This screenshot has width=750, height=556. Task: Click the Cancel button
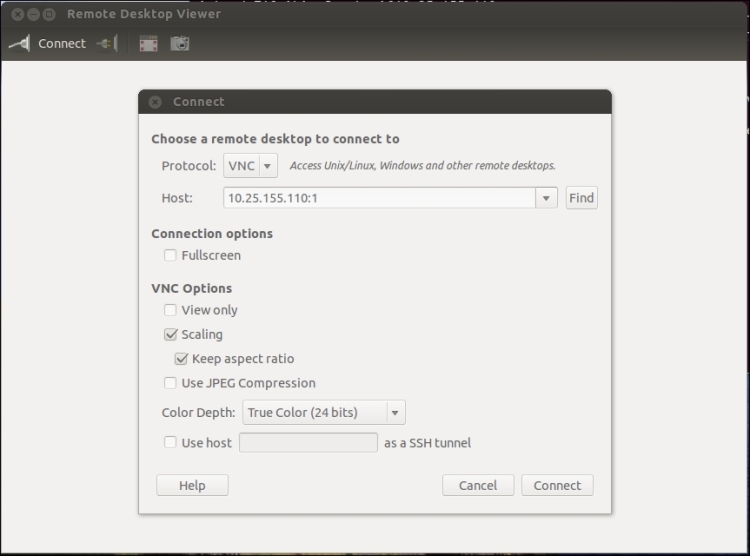(478, 485)
